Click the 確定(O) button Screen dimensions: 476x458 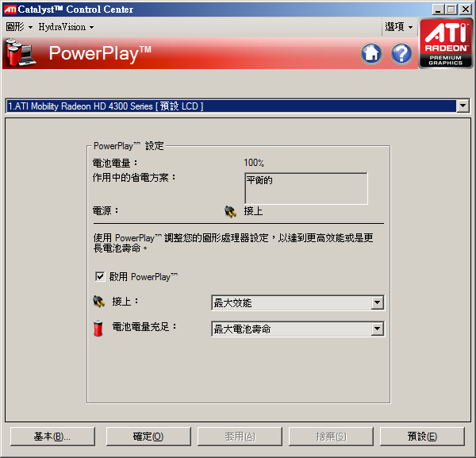click(x=148, y=437)
